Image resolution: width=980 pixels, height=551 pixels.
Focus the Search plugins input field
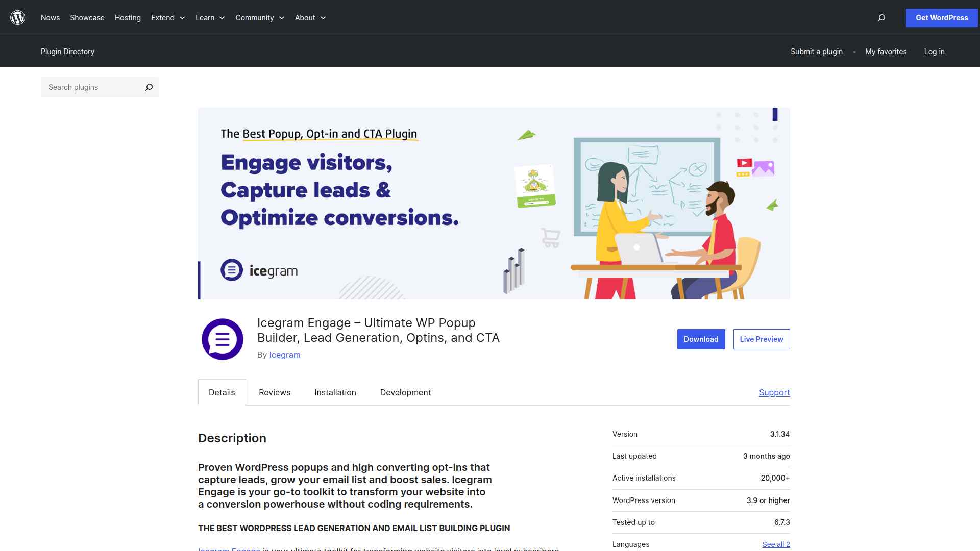(92, 87)
